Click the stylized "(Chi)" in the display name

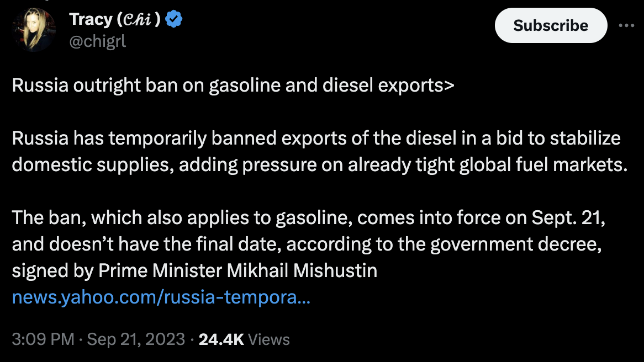(x=139, y=20)
